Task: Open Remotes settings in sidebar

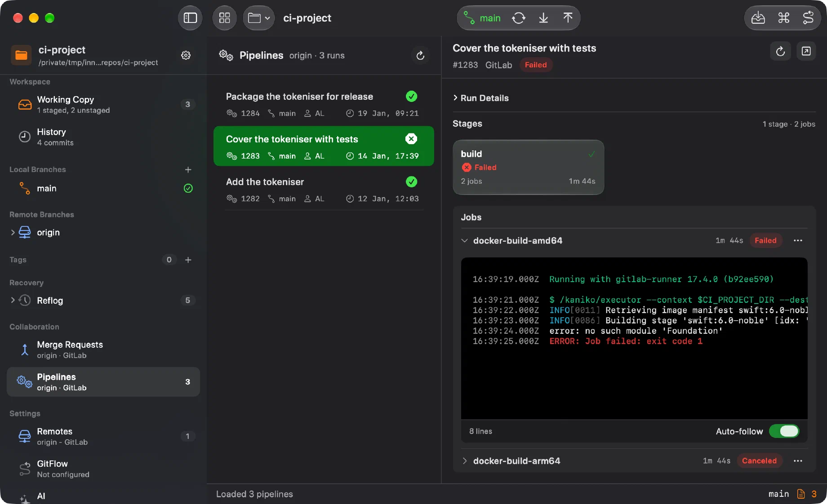Action: point(103,436)
